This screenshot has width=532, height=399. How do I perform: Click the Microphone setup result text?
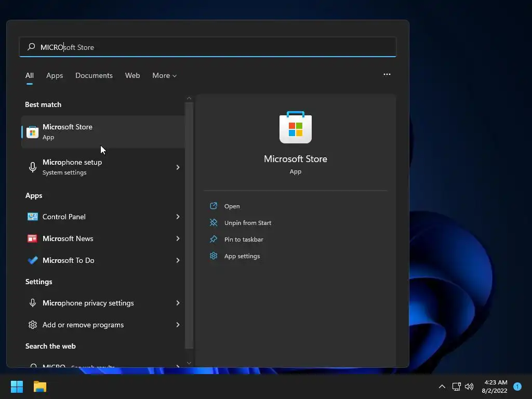click(x=72, y=162)
